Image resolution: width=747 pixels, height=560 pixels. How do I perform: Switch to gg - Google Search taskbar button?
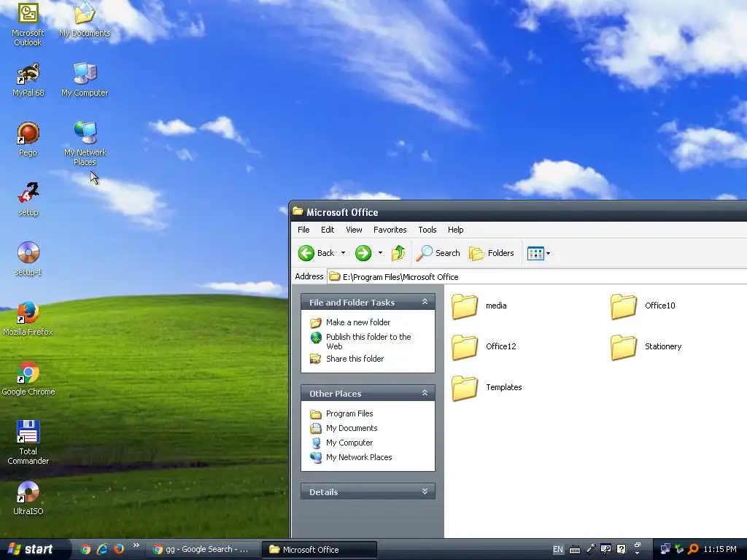pyautogui.click(x=202, y=550)
